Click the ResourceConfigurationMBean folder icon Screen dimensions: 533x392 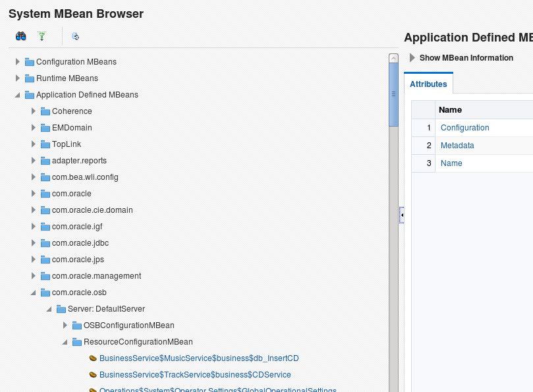click(x=76, y=342)
